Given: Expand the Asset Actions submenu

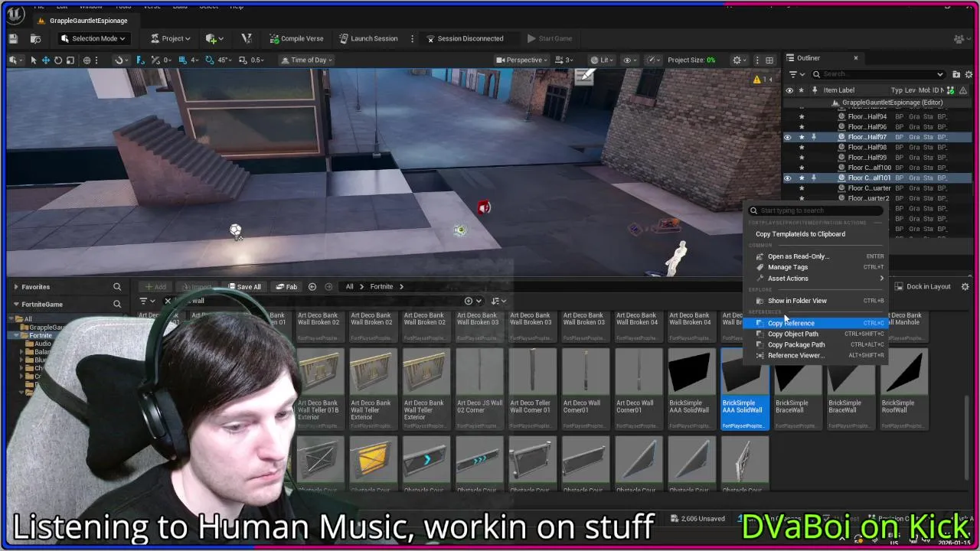Looking at the screenshot, I should click(816, 279).
